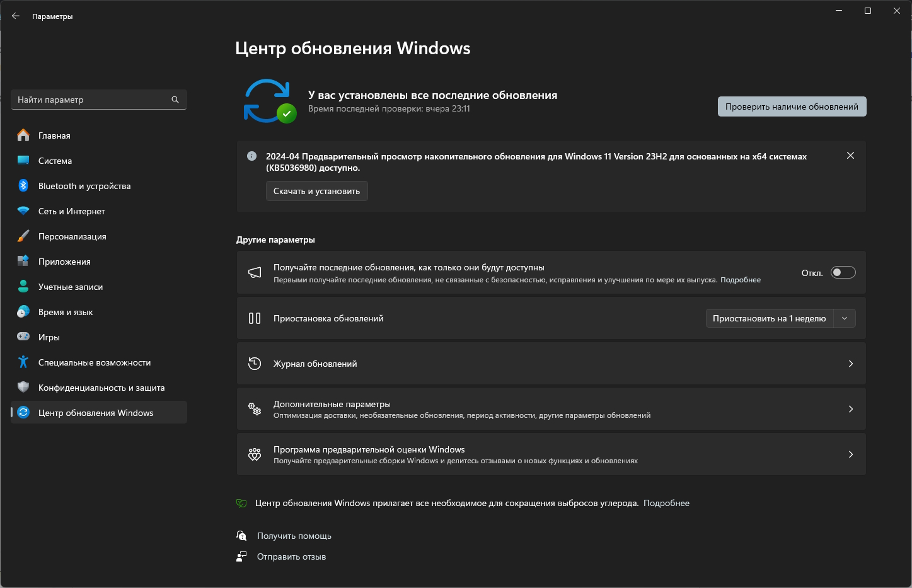Select the Приложения sidebar item
The image size is (912, 588).
click(99, 262)
